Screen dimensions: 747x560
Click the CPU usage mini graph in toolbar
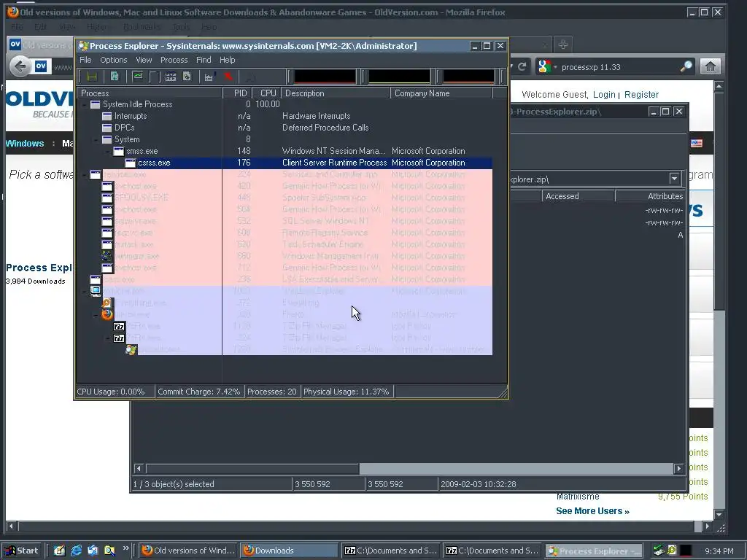click(325, 76)
